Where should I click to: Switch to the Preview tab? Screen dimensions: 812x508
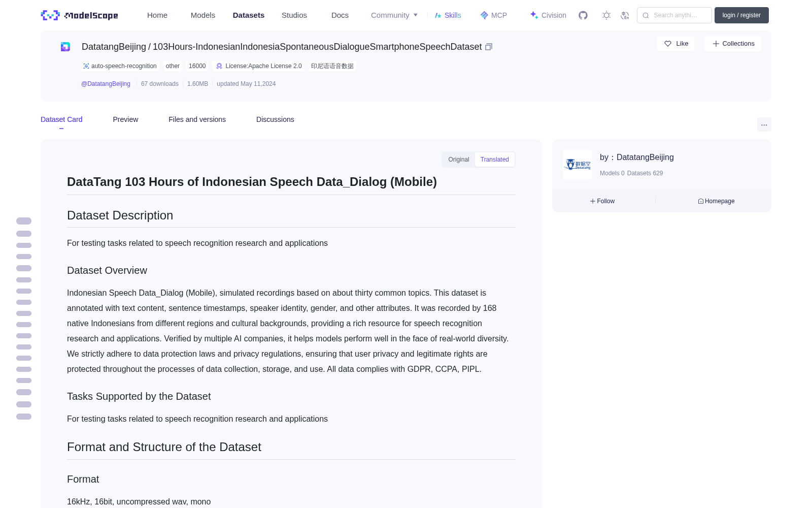pos(125,119)
